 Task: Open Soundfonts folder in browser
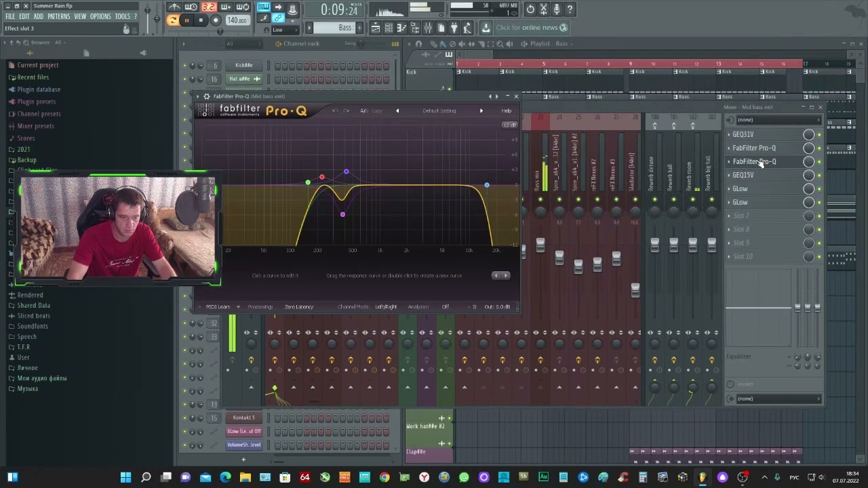tap(32, 326)
